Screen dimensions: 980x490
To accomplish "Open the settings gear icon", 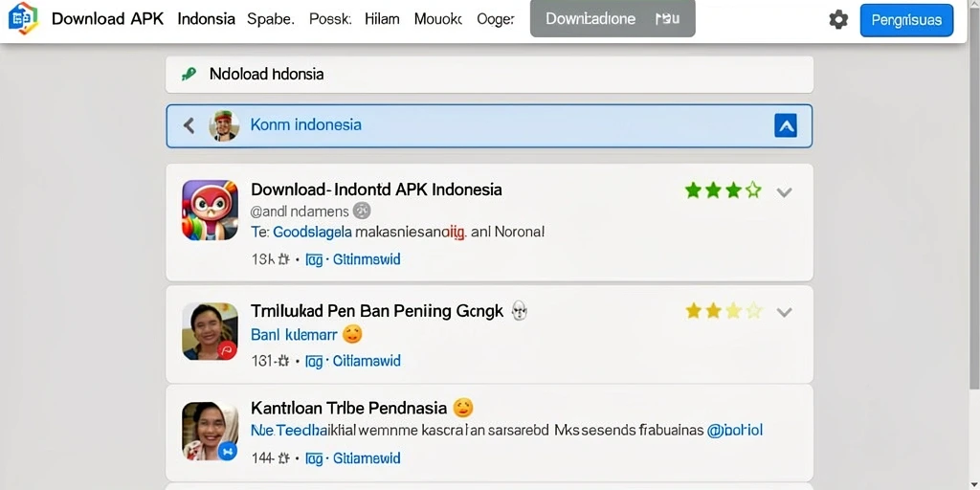I will click(838, 20).
